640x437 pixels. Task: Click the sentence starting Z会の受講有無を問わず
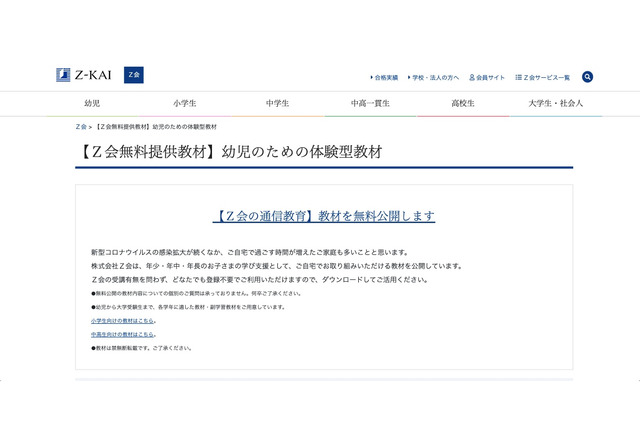[x=260, y=280]
